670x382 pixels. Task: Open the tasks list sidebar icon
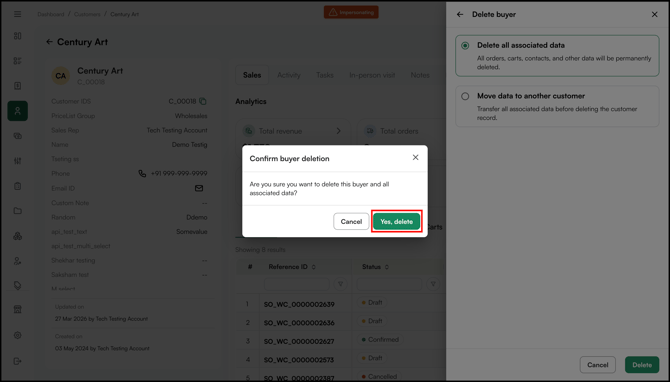click(x=18, y=61)
